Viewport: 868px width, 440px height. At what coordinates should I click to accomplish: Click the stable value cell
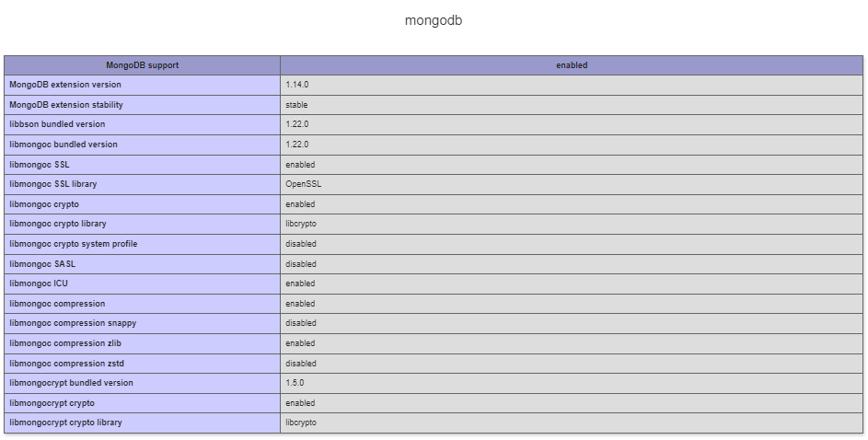click(296, 105)
